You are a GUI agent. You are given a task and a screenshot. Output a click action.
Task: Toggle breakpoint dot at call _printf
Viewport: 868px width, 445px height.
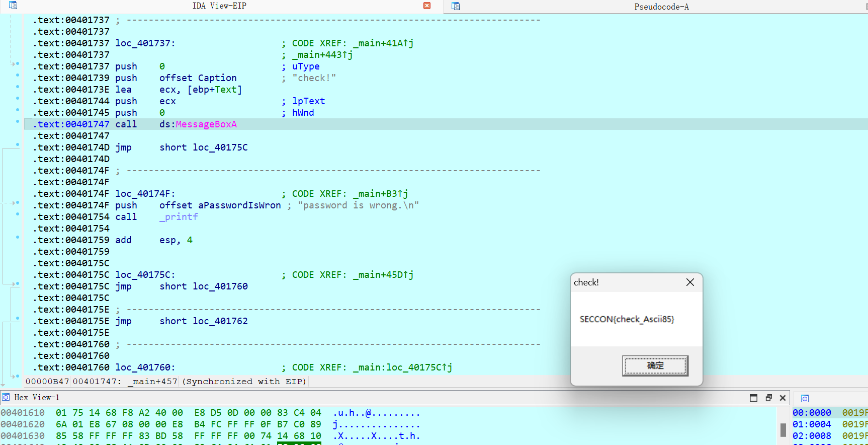pyautogui.click(x=17, y=214)
